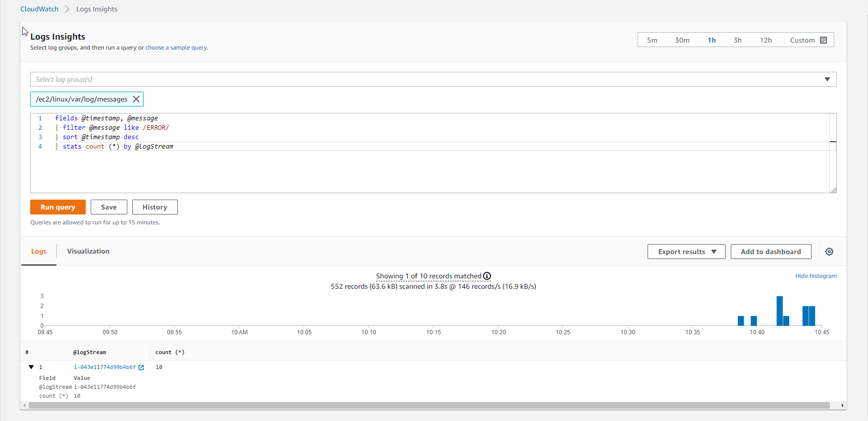
Task: Open the Visualization tab
Action: coord(88,251)
